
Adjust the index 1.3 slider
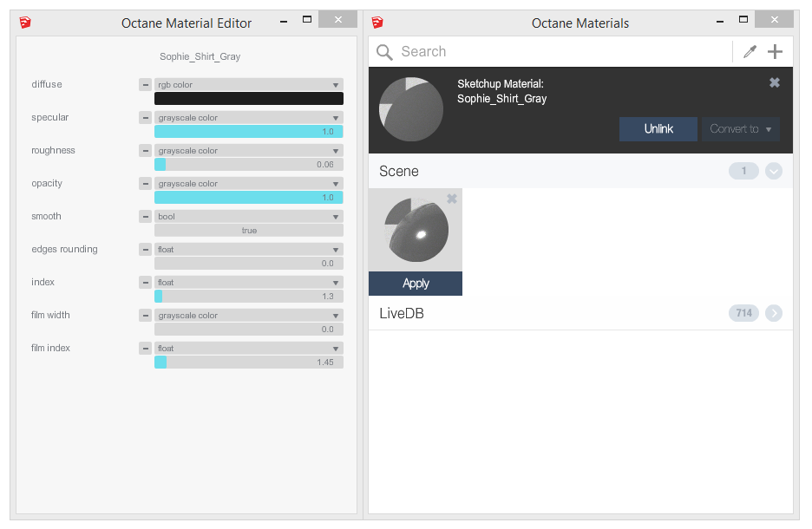click(x=249, y=296)
